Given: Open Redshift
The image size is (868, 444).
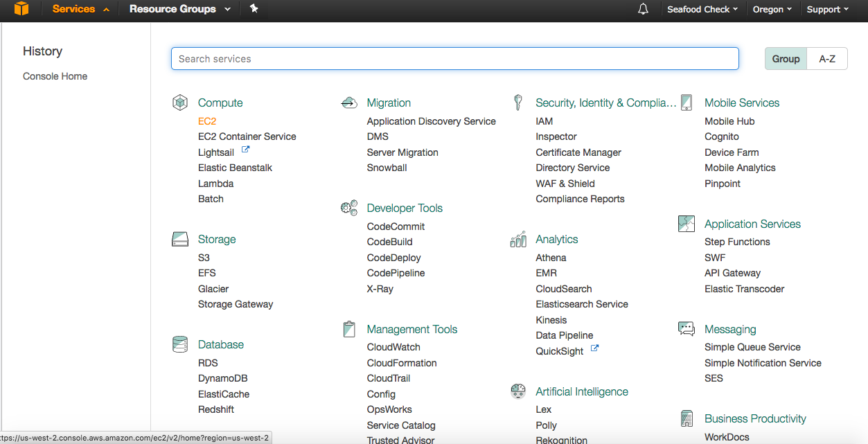Looking at the screenshot, I should pyautogui.click(x=216, y=409).
